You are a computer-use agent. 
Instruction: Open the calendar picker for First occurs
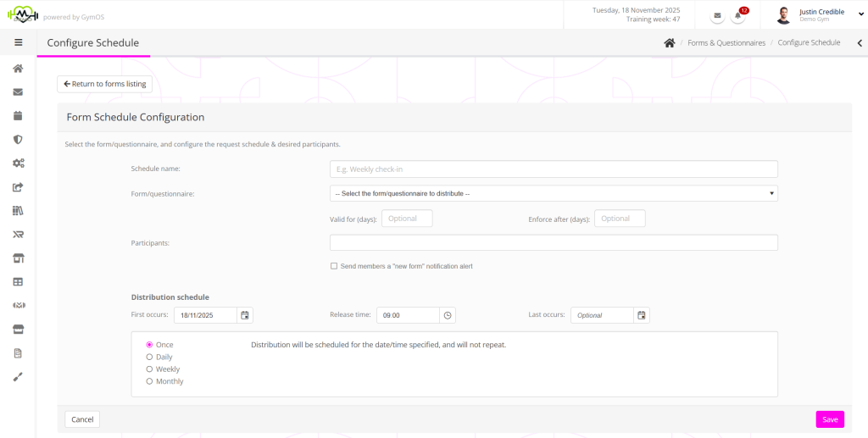point(245,315)
